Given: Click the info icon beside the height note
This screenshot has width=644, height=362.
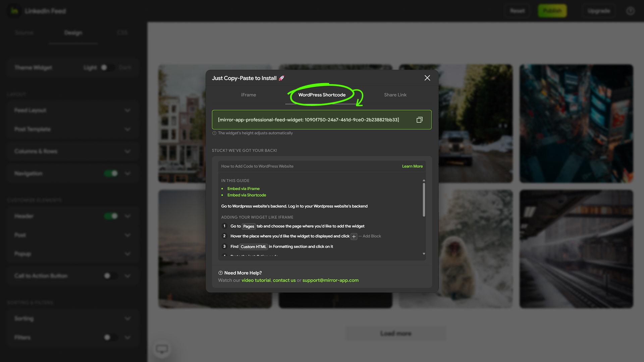Looking at the screenshot, I should (214, 133).
